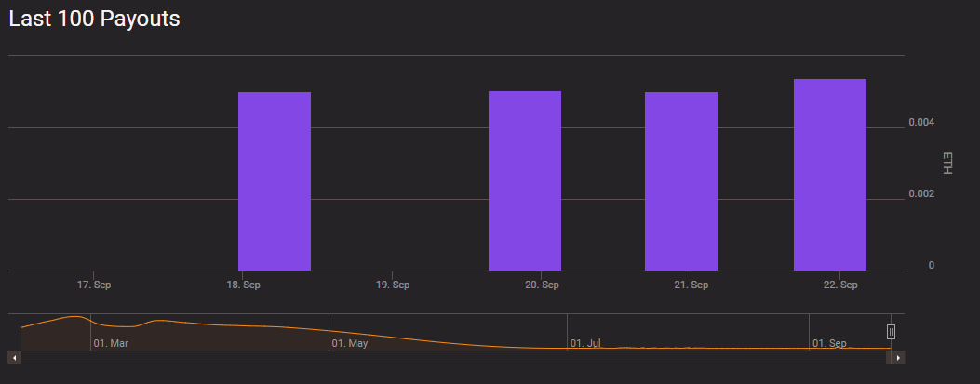Click the '17. Sep' axis label
The image size is (980, 384).
pos(94,285)
